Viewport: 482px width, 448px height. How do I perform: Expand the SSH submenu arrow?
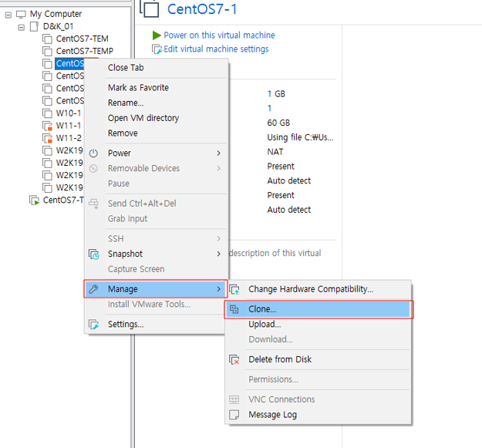click(218, 239)
